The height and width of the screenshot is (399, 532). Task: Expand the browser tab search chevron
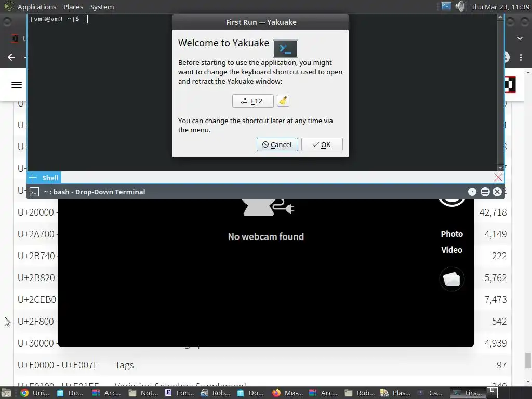click(x=520, y=38)
